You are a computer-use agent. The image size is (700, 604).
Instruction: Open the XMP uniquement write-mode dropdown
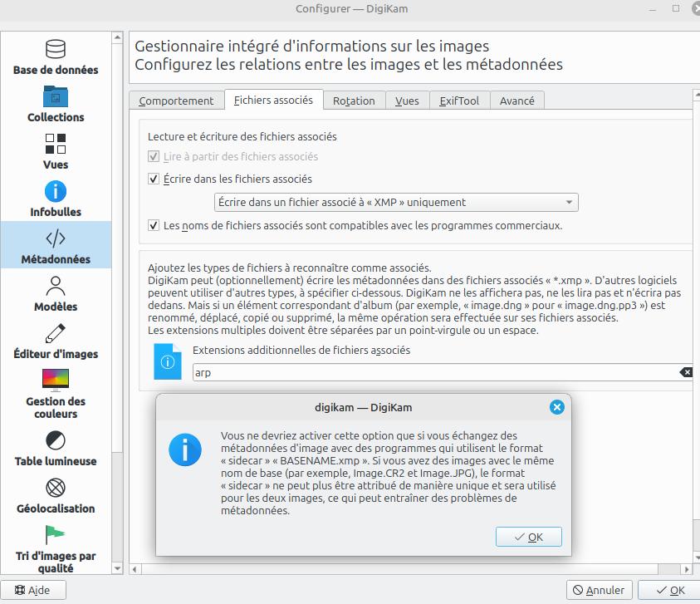396,203
